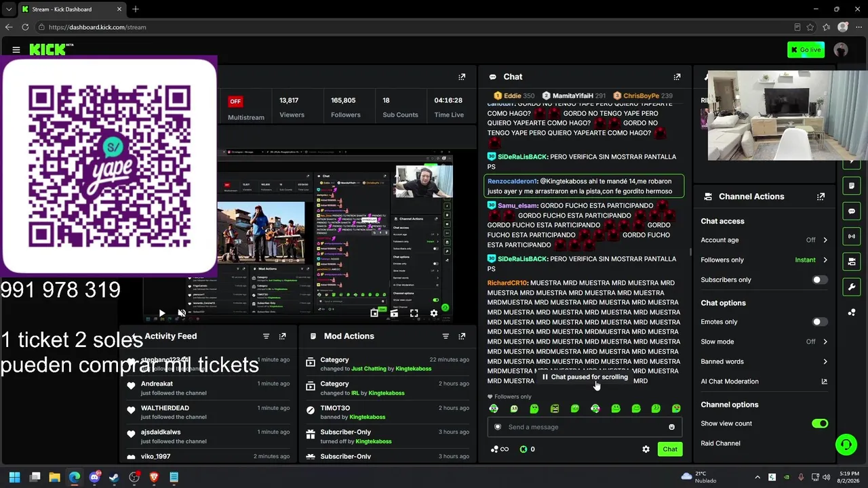Pop out the Activity Feed panel
Screen dimensions: 868x488
point(283,336)
